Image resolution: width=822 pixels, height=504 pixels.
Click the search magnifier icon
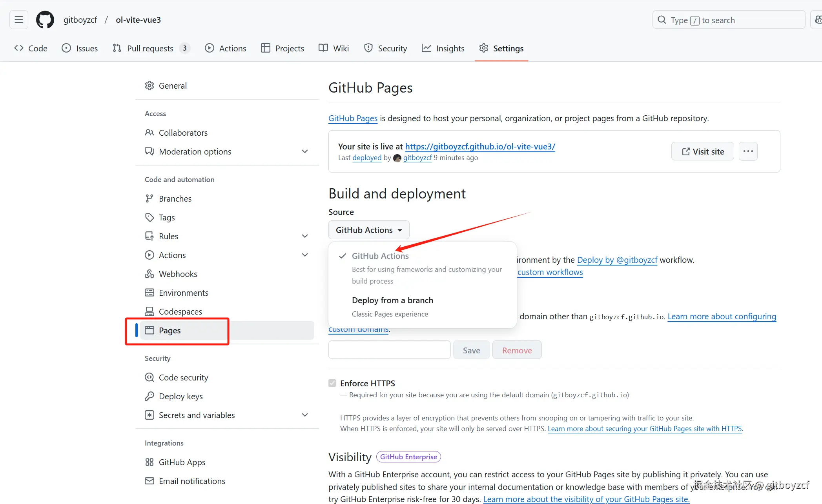(662, 20)
